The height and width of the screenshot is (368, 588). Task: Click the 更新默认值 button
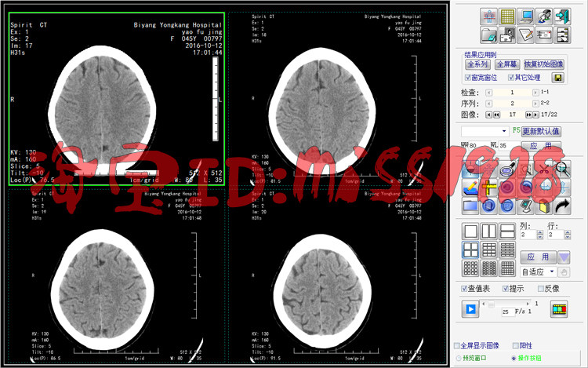[541, 131]
